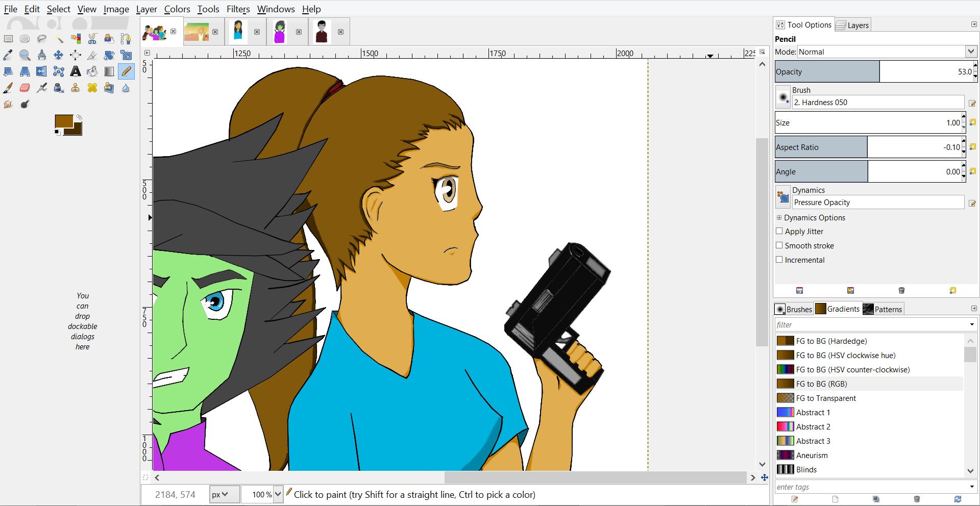Select the Flip tool

pyautogui.click(x=42, y=71)
